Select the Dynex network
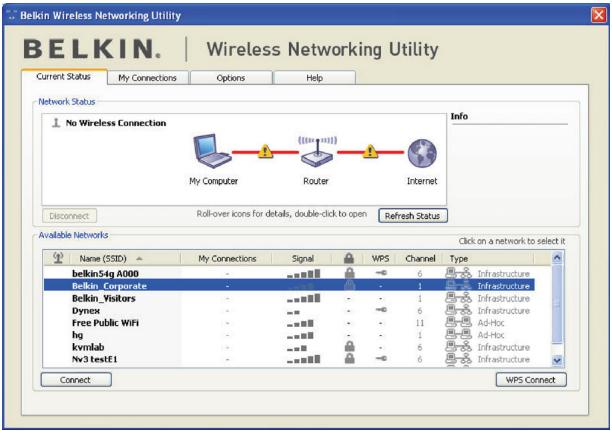The width and height of the screenshot is (612, 431). tap(289, 310)
